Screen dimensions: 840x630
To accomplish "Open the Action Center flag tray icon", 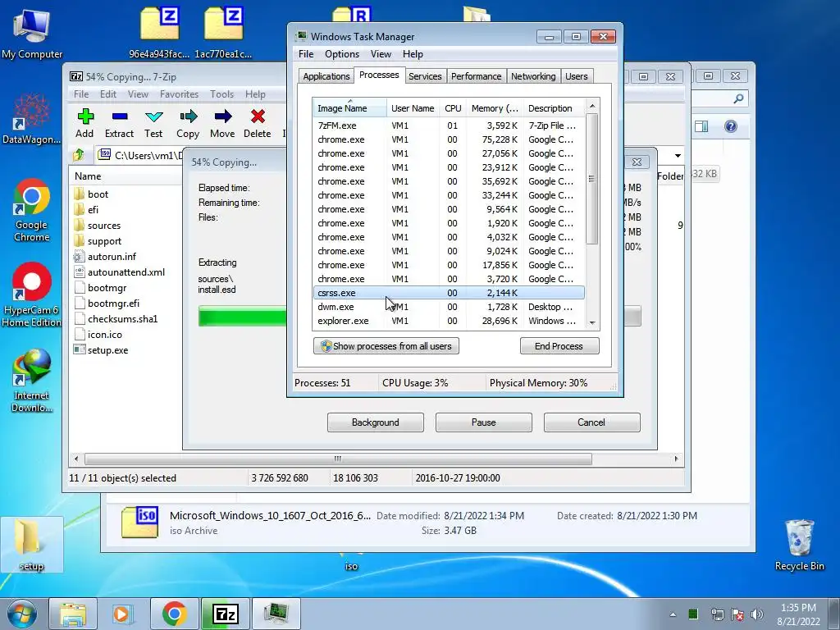I will pos(737,614).
